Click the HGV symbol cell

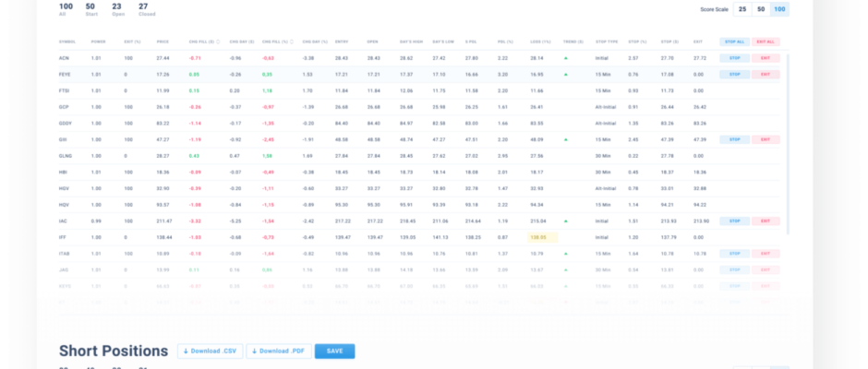point(64,188)
